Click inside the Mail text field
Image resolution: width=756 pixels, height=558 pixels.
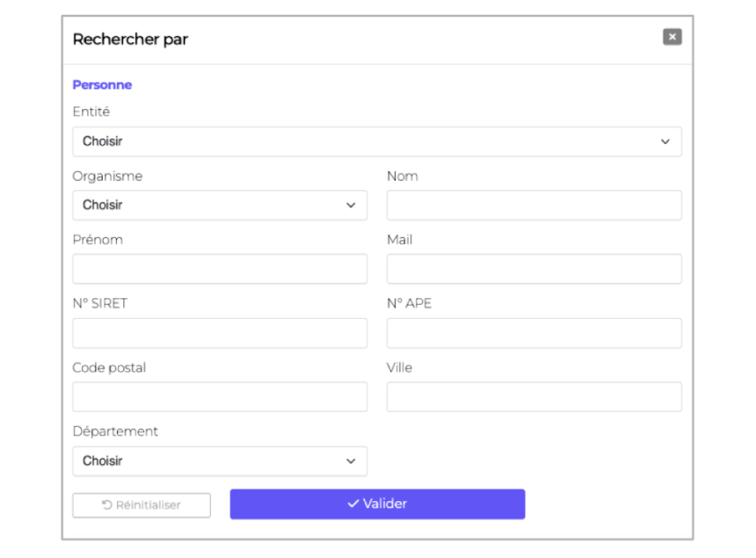coord(534,269)
